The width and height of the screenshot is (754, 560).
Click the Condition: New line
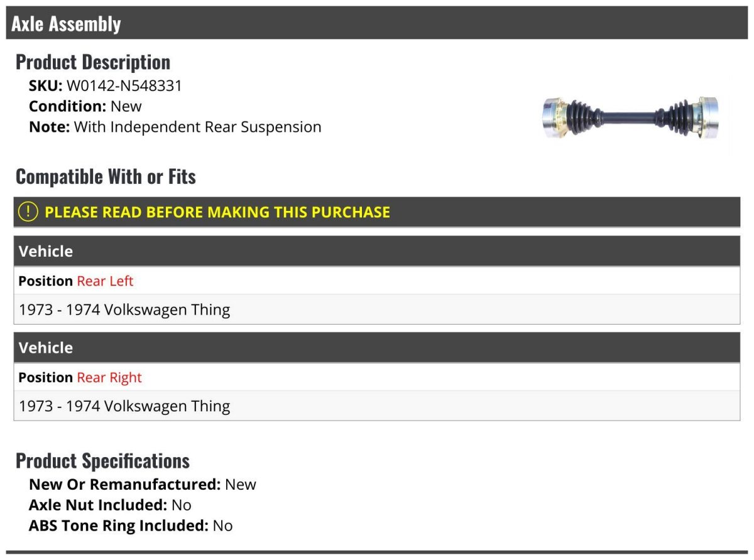pos(85,106)
